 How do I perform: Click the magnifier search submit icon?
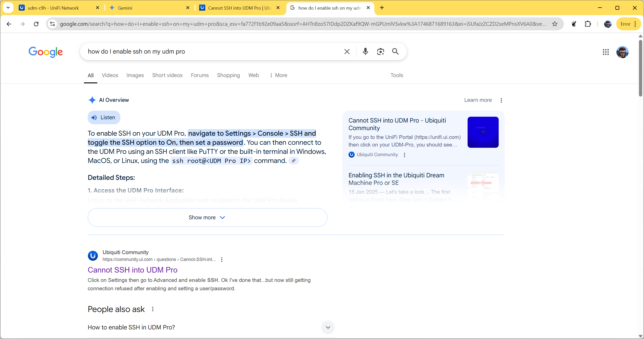(395, 52)
